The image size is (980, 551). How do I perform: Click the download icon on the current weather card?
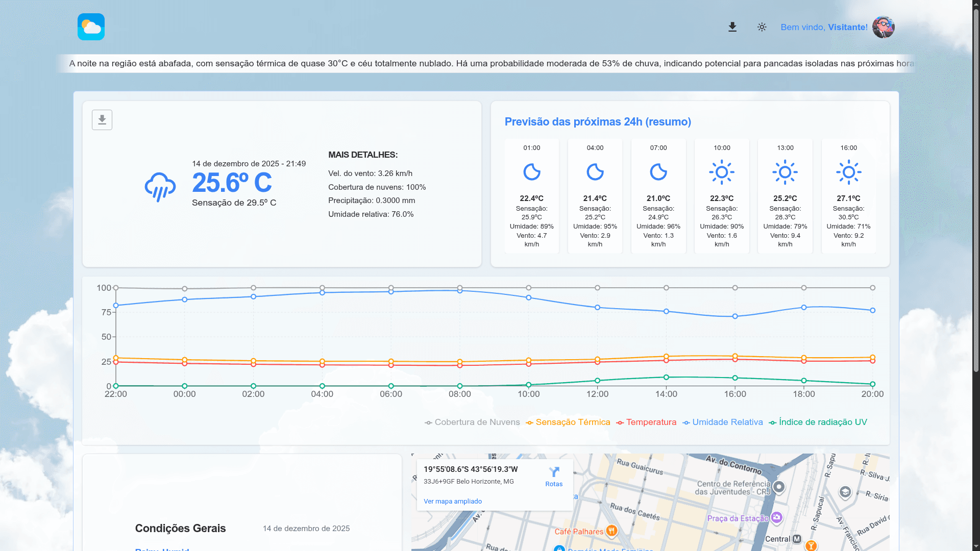point(102,119)
